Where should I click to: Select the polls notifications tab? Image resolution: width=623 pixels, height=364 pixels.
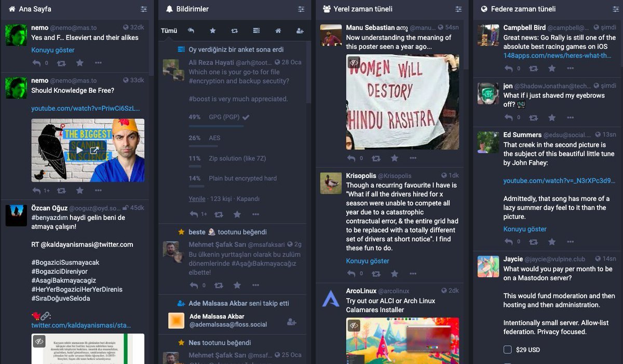point(256,31)
